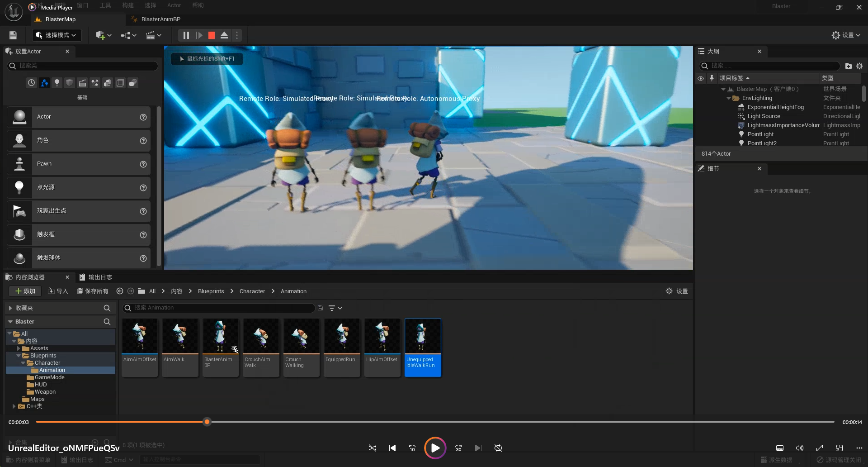Click Character in the breadcrumb path

(252, 291)
